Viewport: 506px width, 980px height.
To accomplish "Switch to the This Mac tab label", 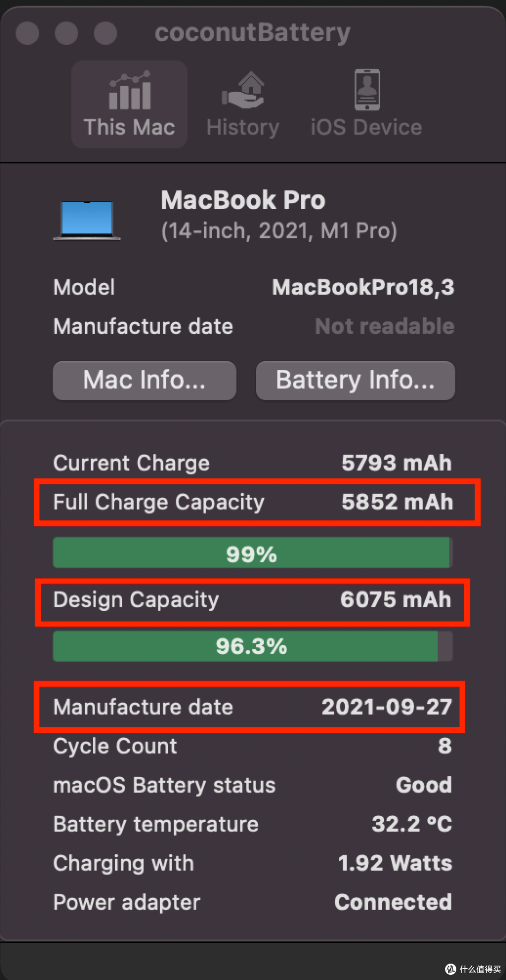I will tap(129, 127).
